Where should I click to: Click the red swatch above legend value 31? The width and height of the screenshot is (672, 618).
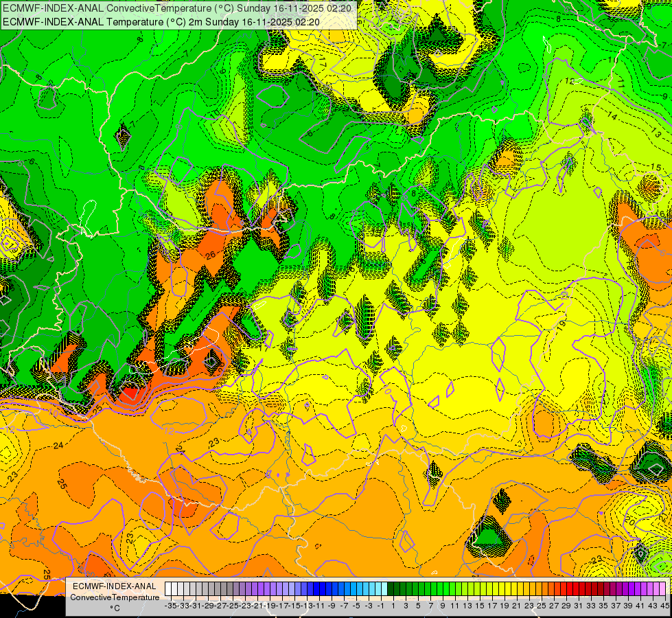[576, 588]
